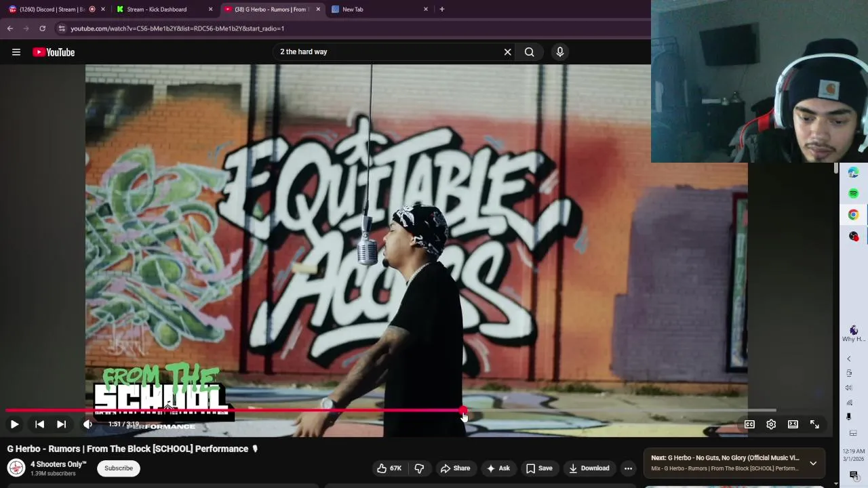
Task: Open more actions three-dot menu
Action: pyautogui.click(x=628, y=468)
